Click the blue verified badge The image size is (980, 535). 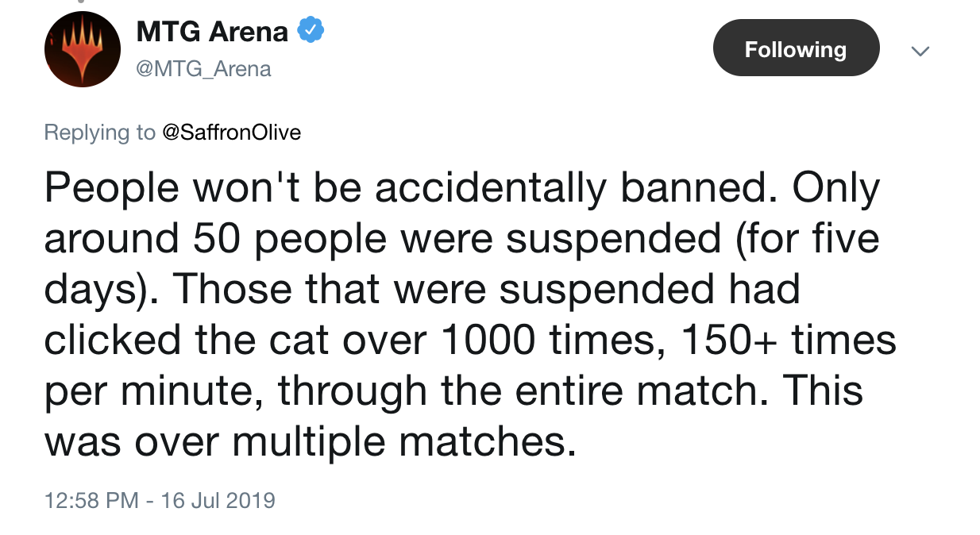pyautogui.click(x=310, y=31)
